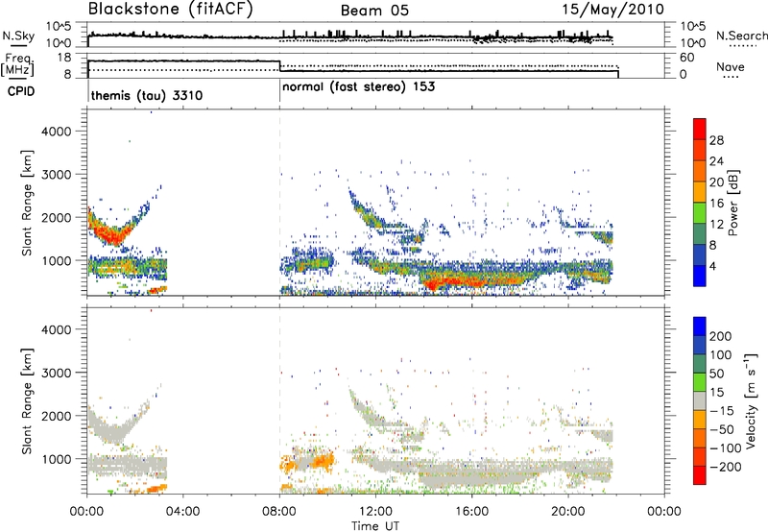Click the '-200' velocity scale value
768x532 pixels.
tap(726, 467)
